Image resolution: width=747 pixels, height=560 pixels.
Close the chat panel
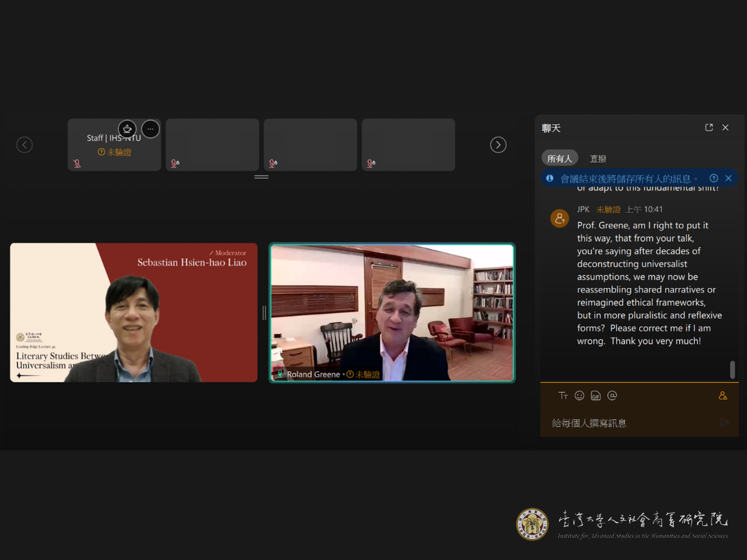point(725,127)
